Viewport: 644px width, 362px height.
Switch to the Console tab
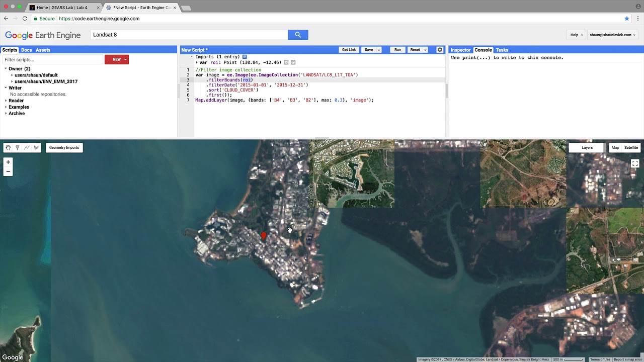(483, 50)
